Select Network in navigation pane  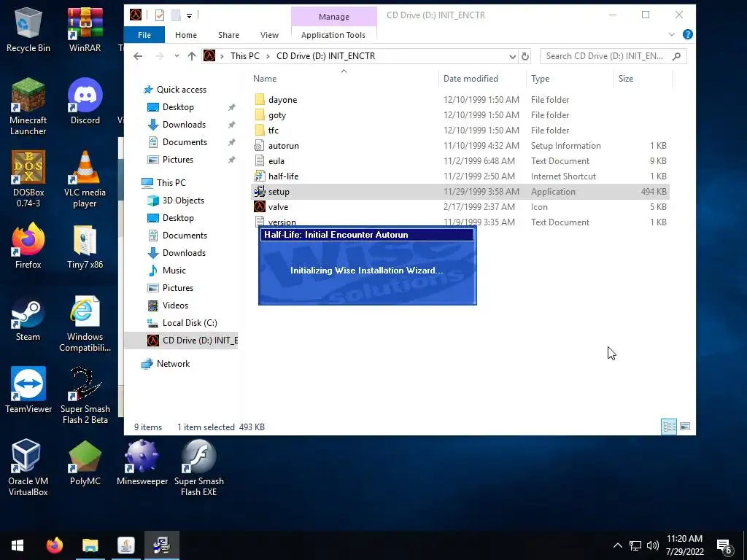click(x=173, y=364)
